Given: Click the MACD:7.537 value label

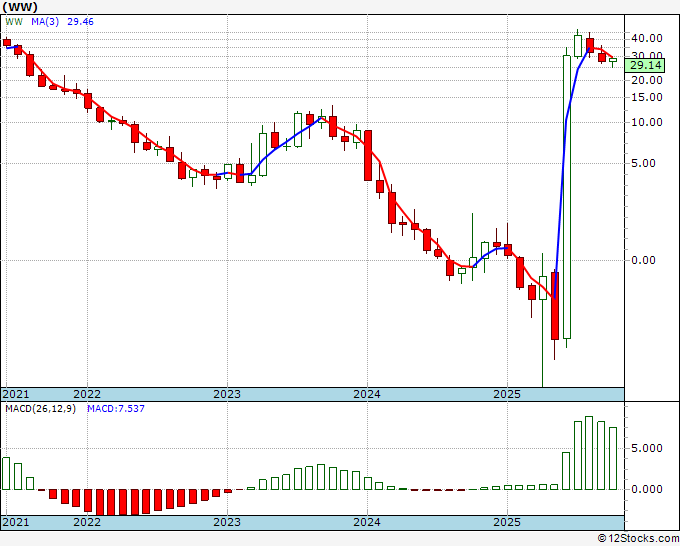Looking at the screenshot, I should (116, 409).
